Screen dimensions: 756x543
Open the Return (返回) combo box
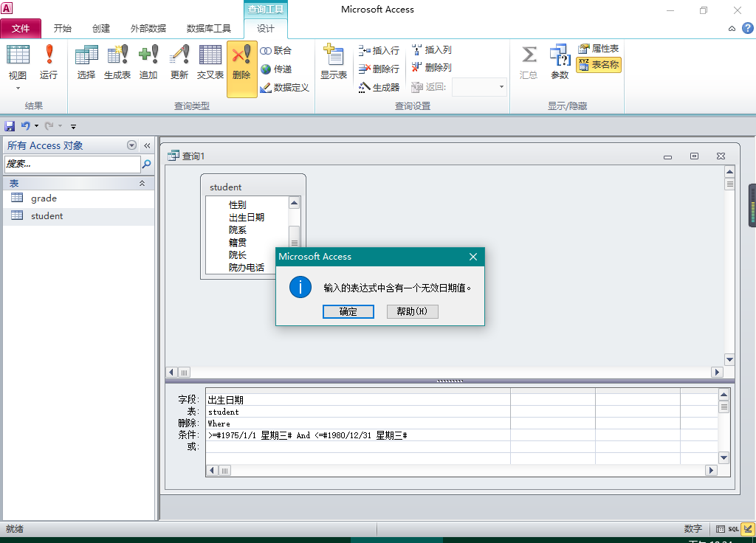pyautogui.click(x=501, y=87)
